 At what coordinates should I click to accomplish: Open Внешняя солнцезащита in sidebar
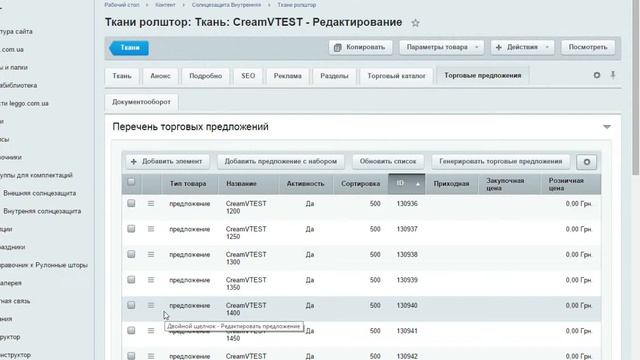[40, 193]
